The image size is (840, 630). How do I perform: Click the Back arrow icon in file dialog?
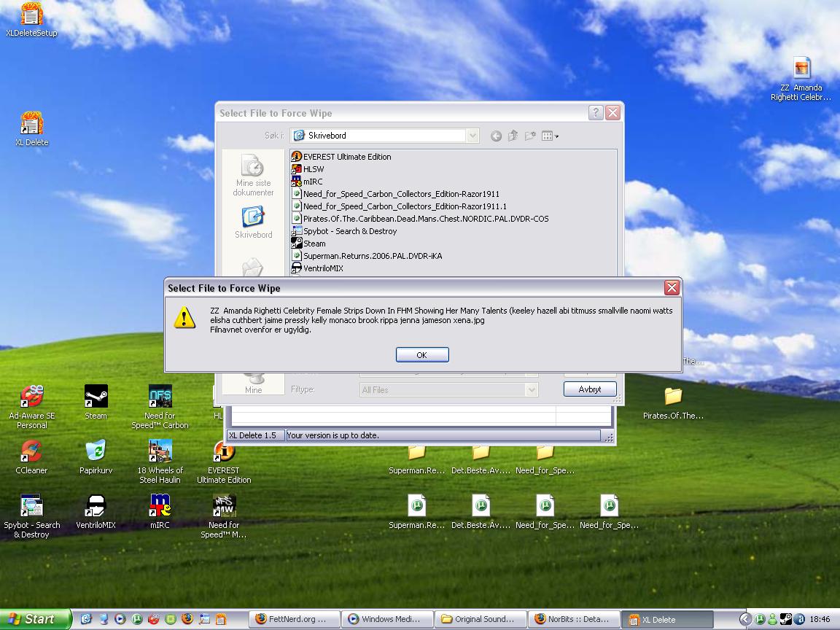click(x=496, y=136)
